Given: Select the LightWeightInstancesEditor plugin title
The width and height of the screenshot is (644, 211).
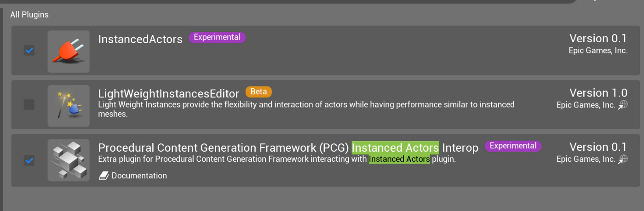Looking at the screenshot, I should [169, 93].
